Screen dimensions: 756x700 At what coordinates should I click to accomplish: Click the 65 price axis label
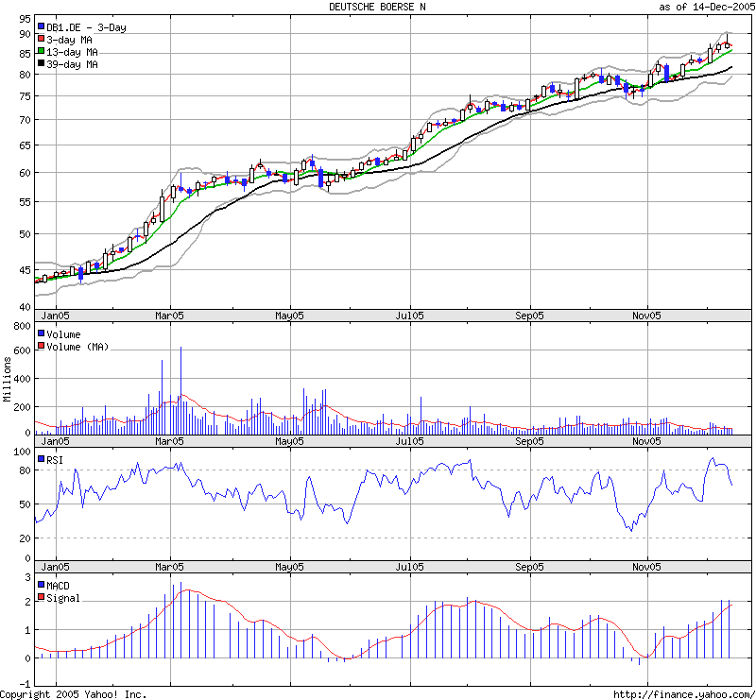click(x=26, y=145)
